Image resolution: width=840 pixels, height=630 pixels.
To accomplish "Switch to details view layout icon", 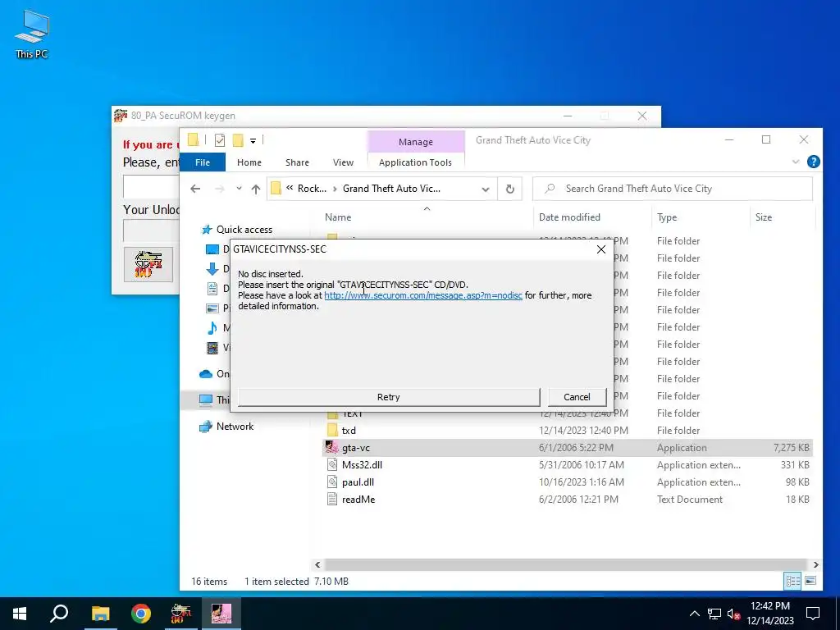I will coord(792,581).
